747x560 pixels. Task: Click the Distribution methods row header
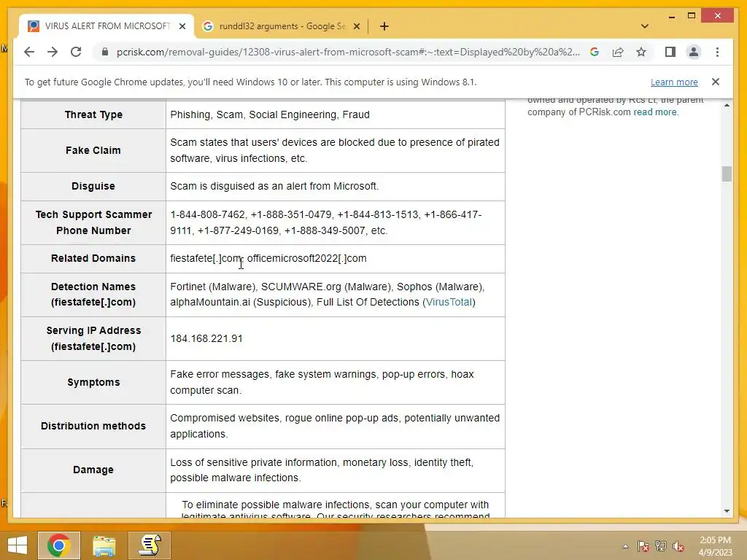click(93, 426)
